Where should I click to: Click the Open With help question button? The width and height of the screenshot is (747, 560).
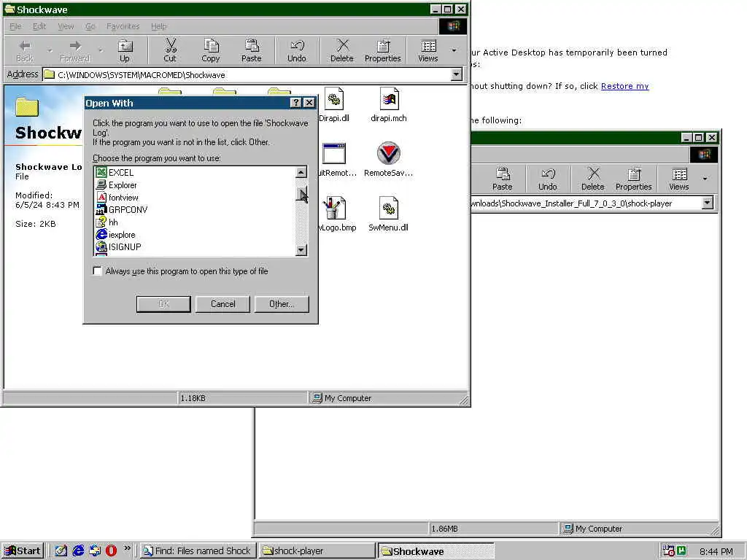(295, 102)
